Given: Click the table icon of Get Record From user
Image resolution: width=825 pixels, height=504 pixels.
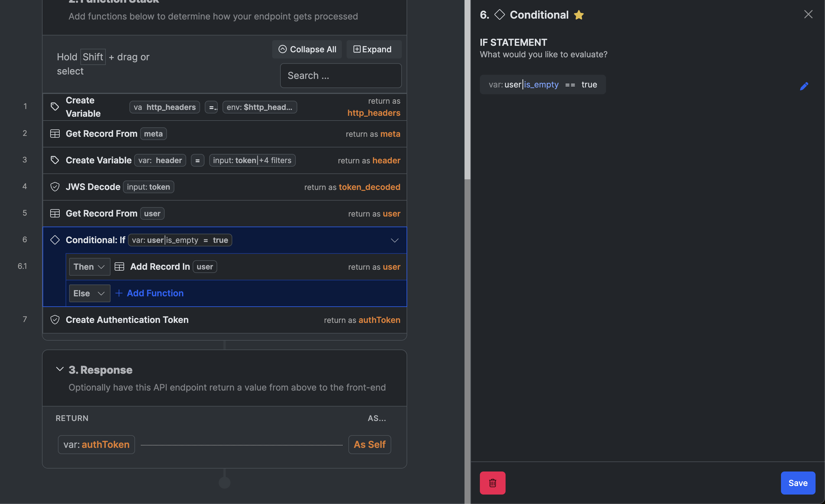Looking at the screenshot, I should tap(55, 213).
